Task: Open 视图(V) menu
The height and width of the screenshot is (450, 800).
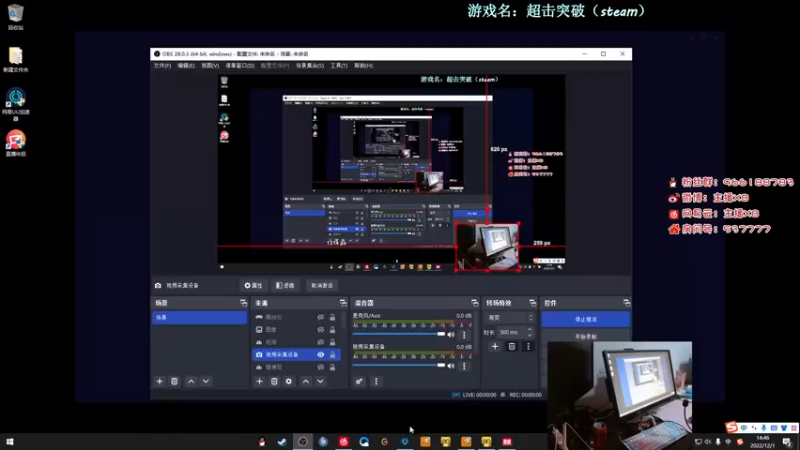Action: tap(210, 66)
